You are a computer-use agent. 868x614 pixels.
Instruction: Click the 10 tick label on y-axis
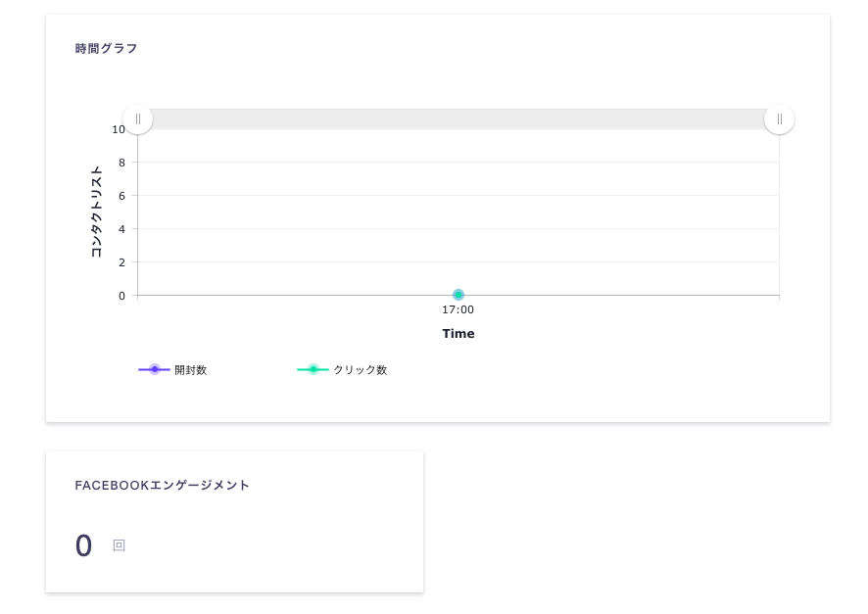(x=118, y=129)
